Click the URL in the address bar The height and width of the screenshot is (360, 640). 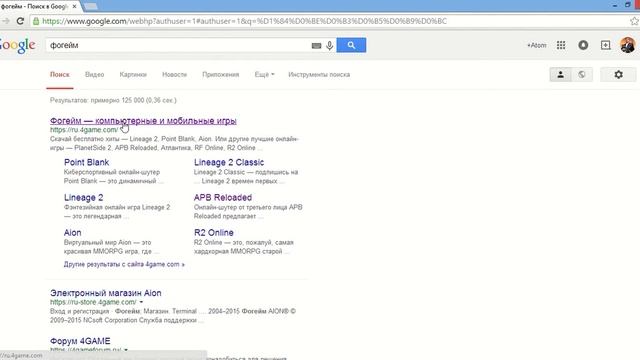[x=244, y=21]
